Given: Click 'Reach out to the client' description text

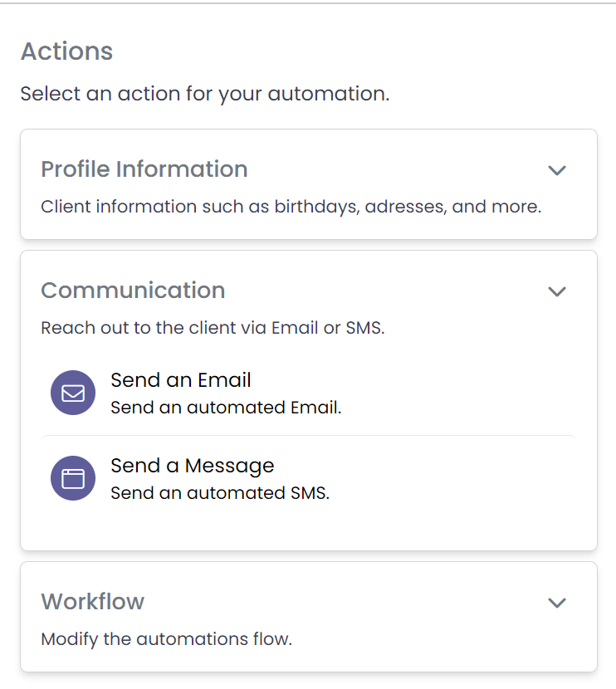Looking at the screenshot, I should coord(213,328).
